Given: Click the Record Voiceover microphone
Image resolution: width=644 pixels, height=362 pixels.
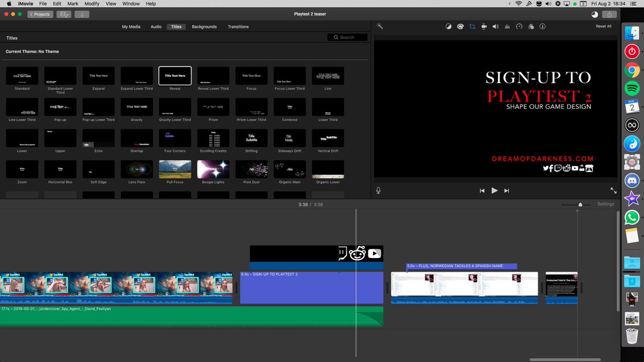Looking at the screenshot, I should click(378, 190).
